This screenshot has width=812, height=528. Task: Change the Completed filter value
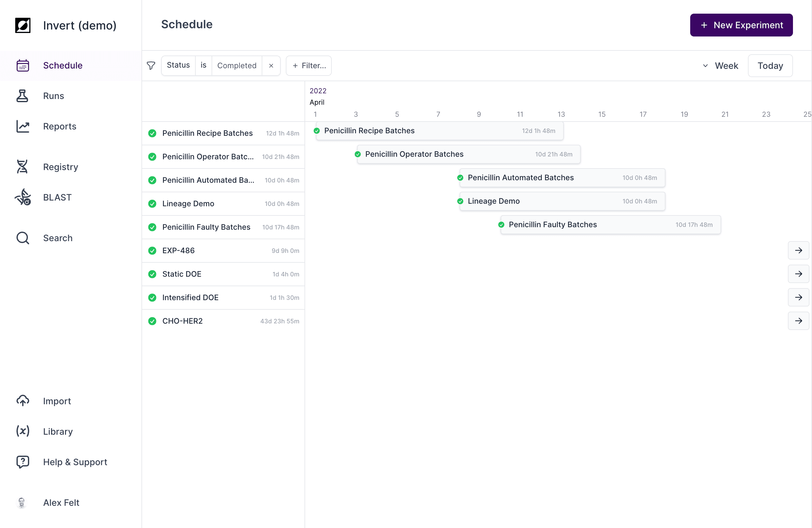click(x=237, y=66)
